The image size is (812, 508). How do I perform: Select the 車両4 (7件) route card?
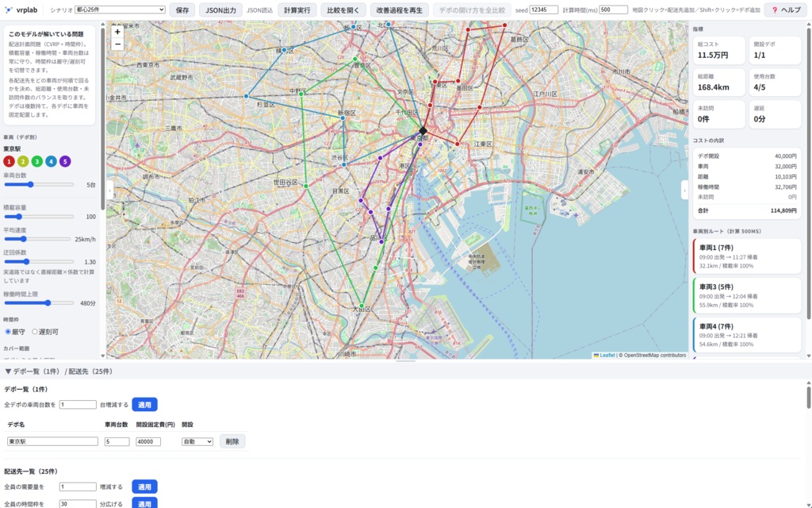click(747, 335)
